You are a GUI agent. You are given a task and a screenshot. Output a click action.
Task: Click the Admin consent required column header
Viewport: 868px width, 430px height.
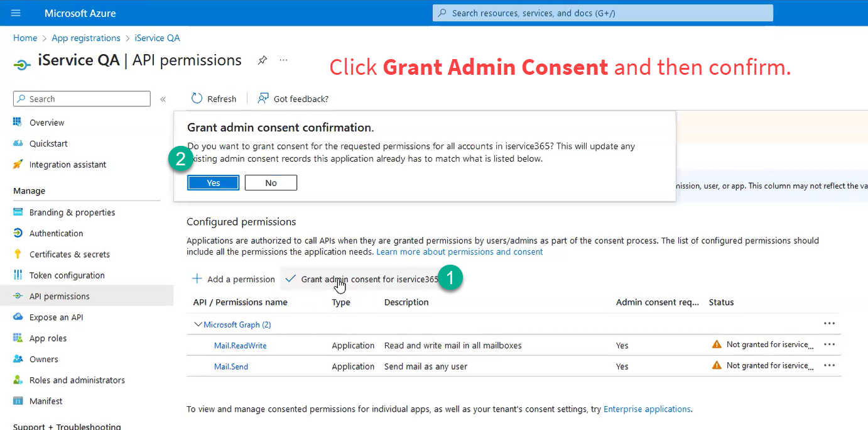(658, 302)
